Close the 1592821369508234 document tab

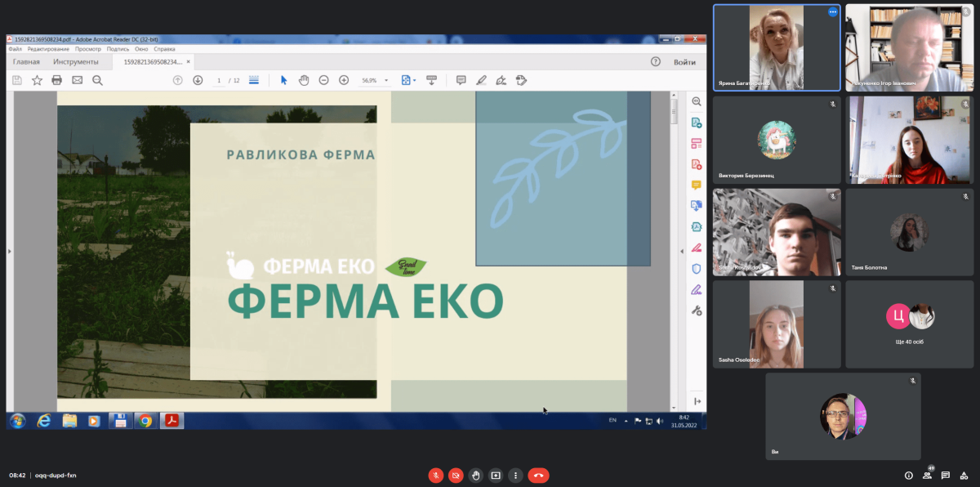click(x=189, y=62)
